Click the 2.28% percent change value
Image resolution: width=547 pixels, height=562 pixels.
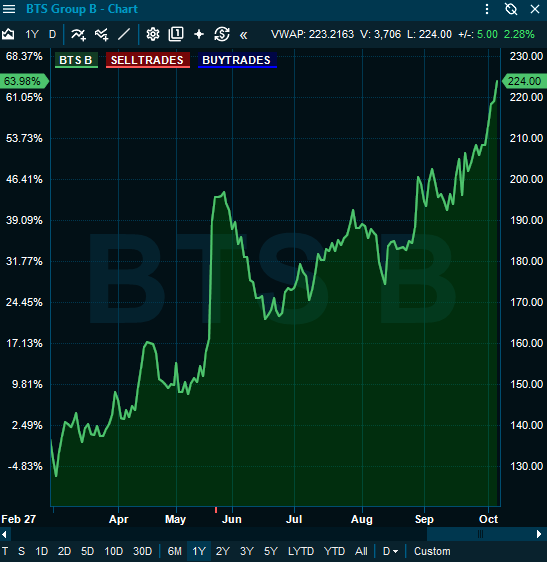coord(519,34)
